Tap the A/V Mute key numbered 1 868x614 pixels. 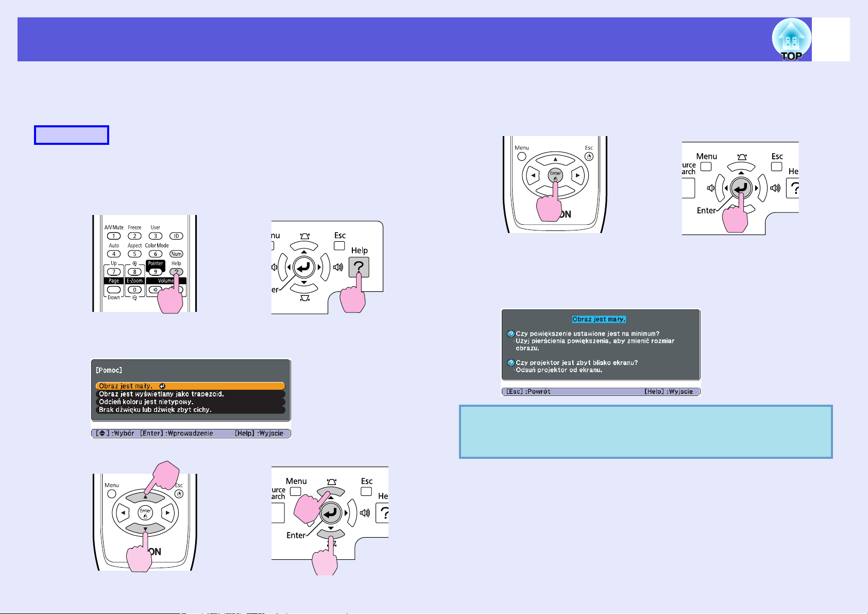pos(114,236)
